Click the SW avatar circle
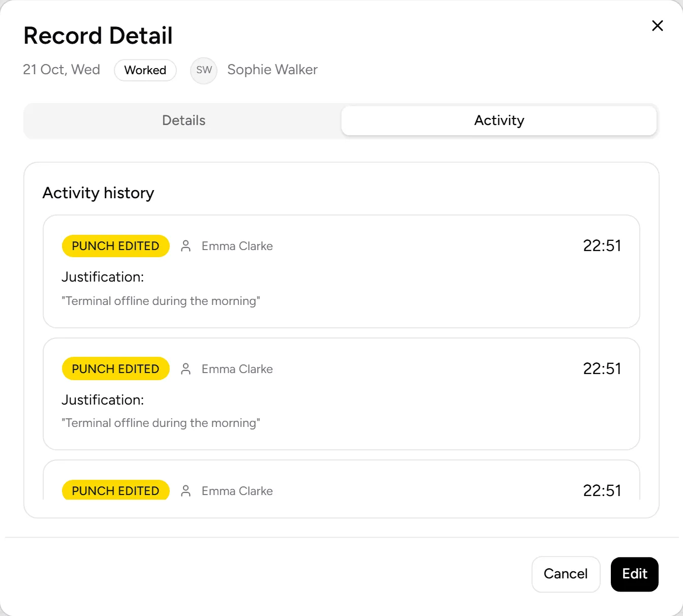Image resolution: width=683 pixels, height=616 pixels. pyautogui.click(x=204, y=70)
